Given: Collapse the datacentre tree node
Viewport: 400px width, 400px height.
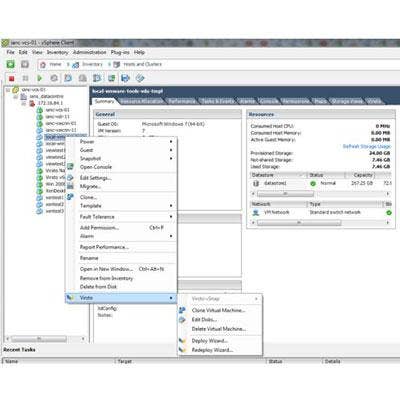Looking at the screenshot, I should [16, 97].
